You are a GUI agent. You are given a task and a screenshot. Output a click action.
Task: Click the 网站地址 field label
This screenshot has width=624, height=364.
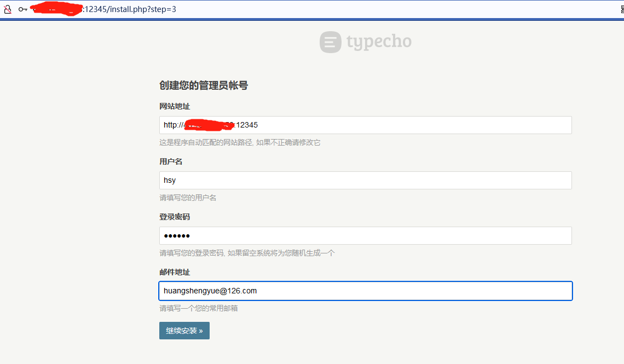pyautogui.click(x=175, y=106)
